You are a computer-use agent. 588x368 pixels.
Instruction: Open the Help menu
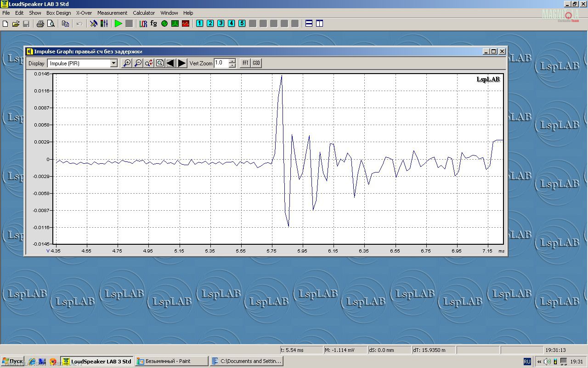click(188, 13)
